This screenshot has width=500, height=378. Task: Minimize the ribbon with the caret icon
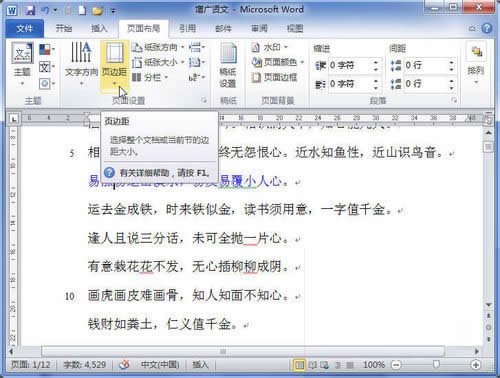tap(472, 29)
